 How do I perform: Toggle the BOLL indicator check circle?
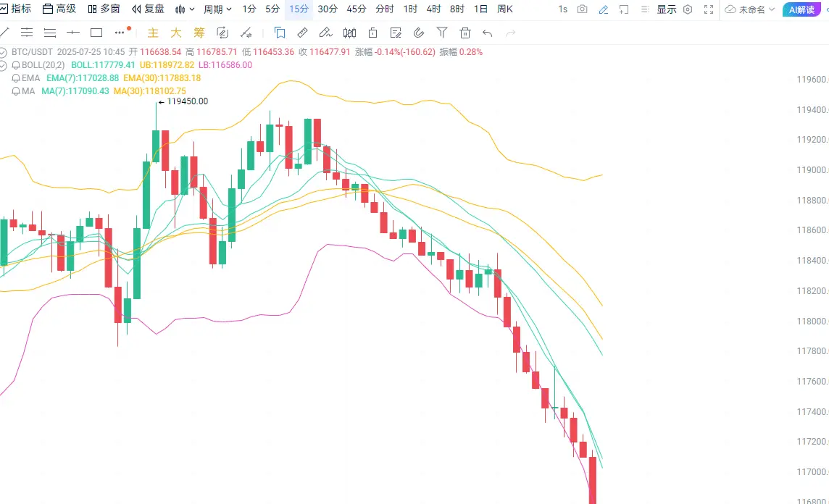3,65
